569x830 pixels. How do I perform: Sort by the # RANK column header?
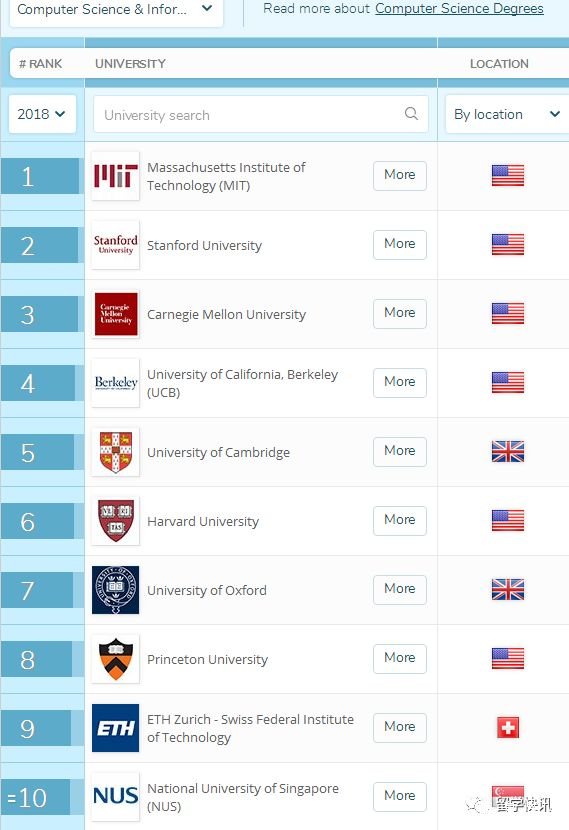pyautogui.click(x=41, y=64)
